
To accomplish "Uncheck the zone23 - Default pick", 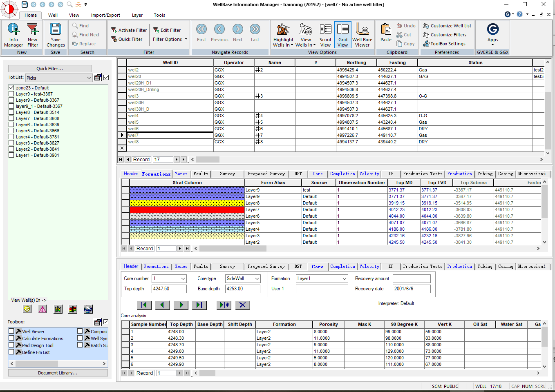I will [x=11, y=88].
